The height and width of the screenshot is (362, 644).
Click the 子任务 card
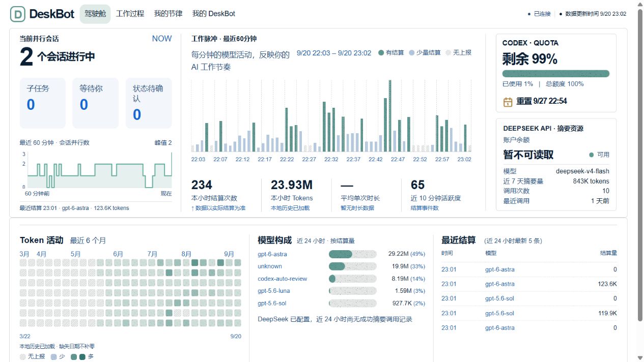43,103
